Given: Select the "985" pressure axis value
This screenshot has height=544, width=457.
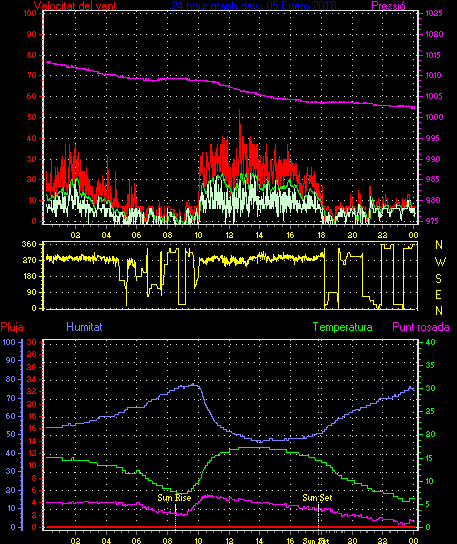Looking at the screenshot, I should 433,179.
